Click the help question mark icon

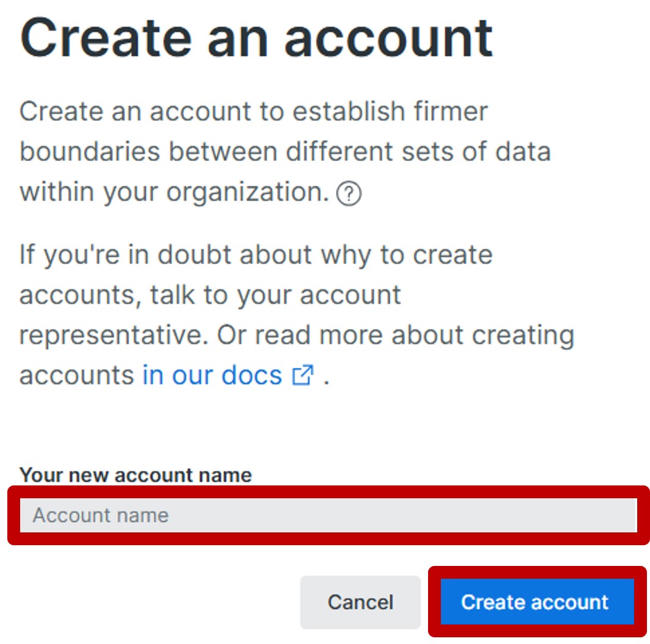349,195
